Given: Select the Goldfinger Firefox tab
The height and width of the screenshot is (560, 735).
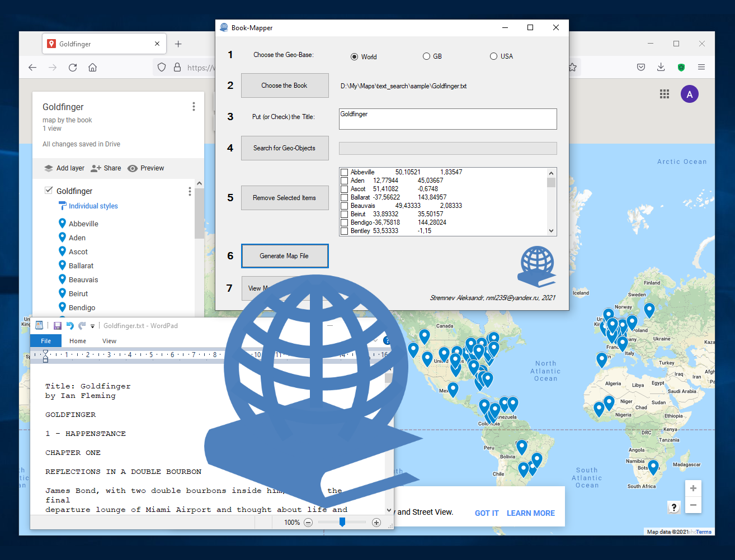Looking at the screenshot, I should point(105,44).
